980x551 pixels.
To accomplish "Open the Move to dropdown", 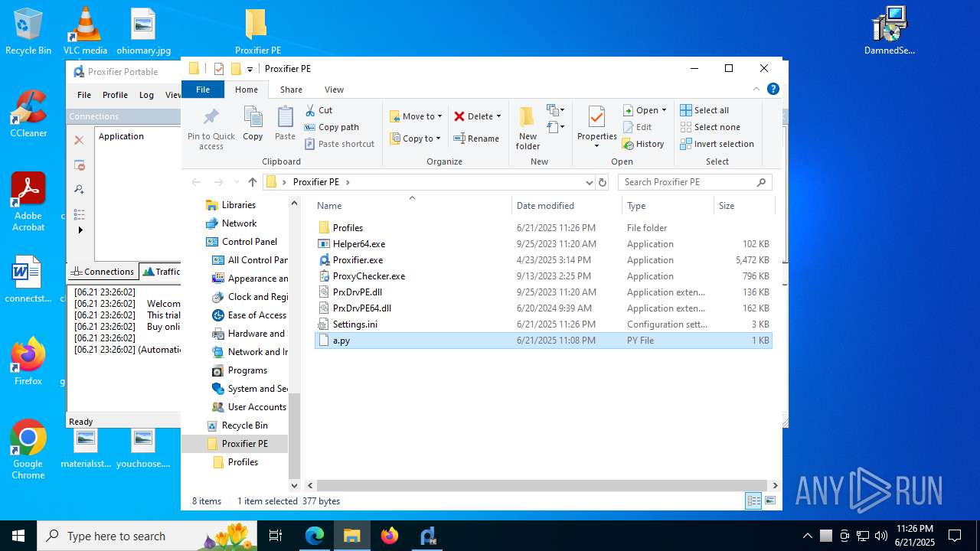I will (416, 116).
